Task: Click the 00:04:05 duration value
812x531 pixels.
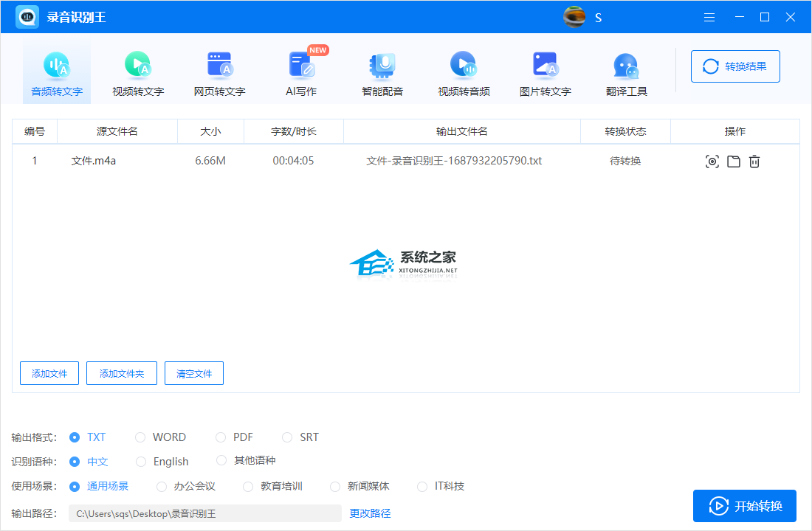Action: (x=293, y=161)
